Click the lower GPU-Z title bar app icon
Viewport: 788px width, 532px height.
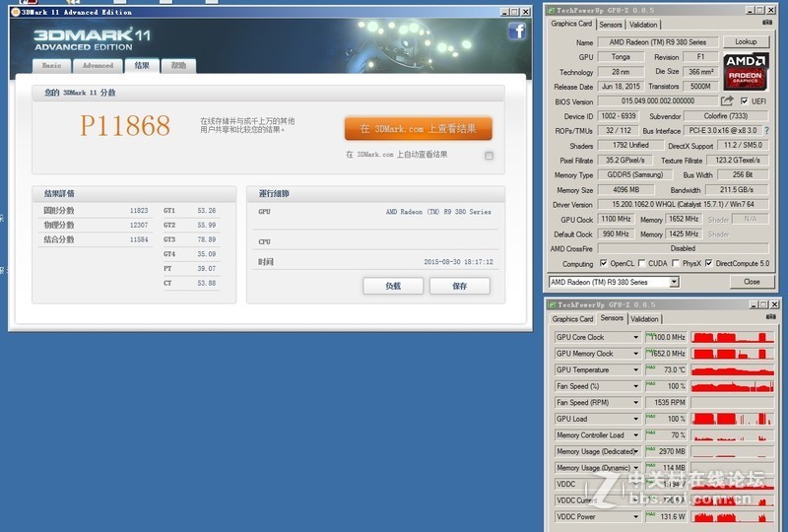553,304
